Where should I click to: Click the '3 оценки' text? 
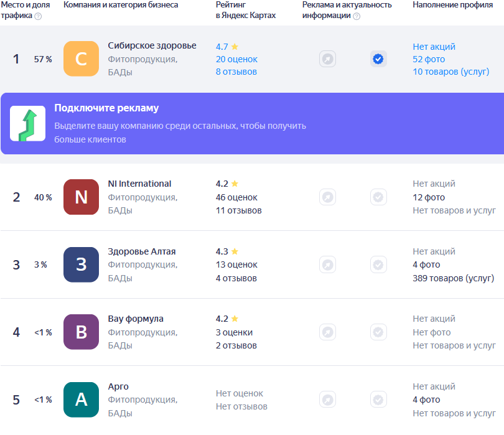click(234, 332)
